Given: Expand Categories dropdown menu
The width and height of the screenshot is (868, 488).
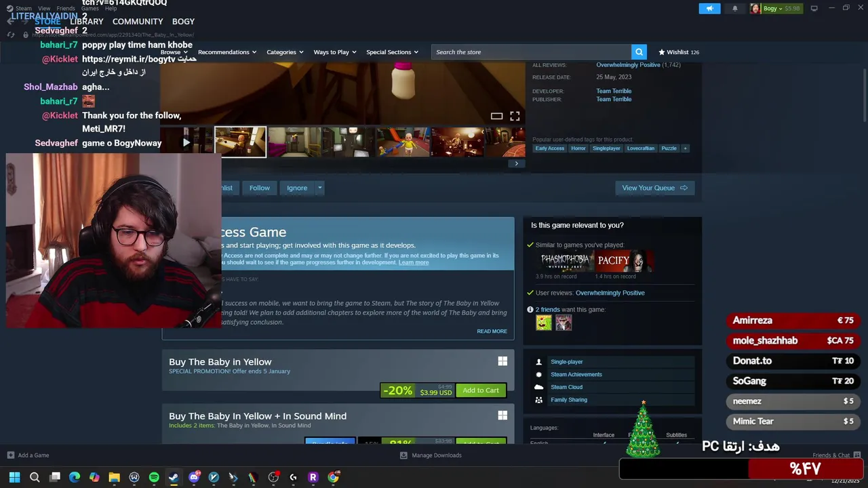Looking at the screenshot, I should [x=285, y=52].
